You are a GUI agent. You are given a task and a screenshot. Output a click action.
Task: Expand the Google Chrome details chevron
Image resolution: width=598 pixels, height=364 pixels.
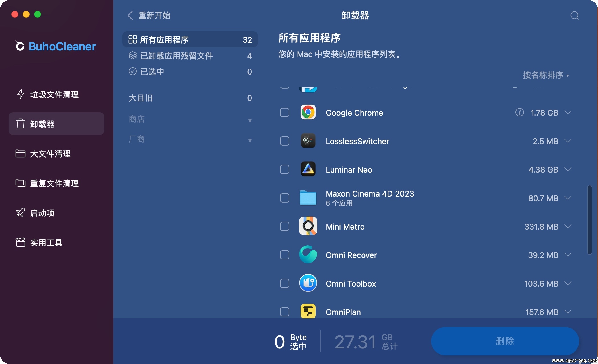click(568, 113)
